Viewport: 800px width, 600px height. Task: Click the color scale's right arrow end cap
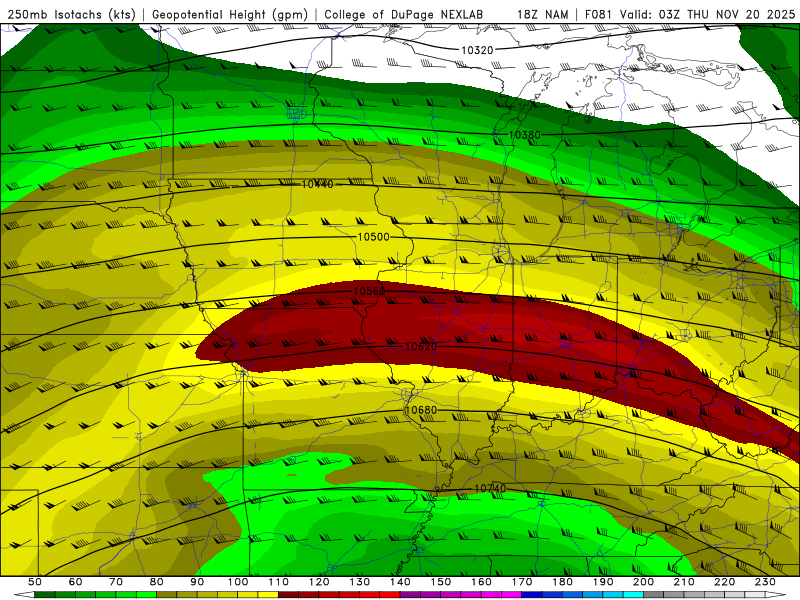point(776,595)
